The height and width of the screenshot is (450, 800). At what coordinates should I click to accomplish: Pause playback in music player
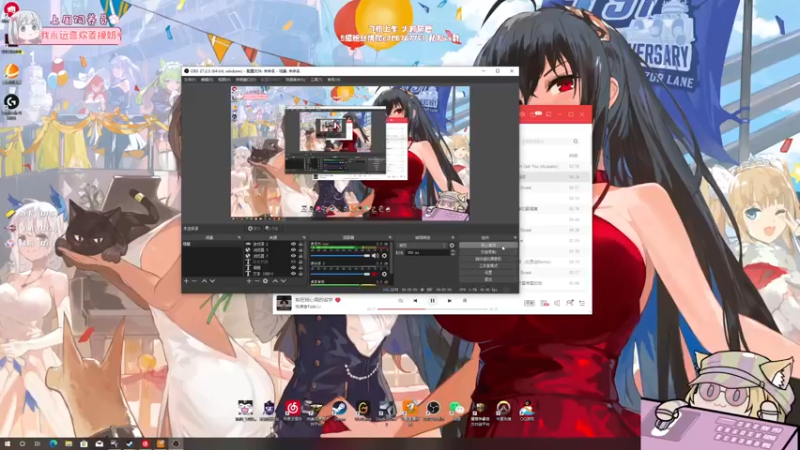pyautogui.click(x=432, y=301)
